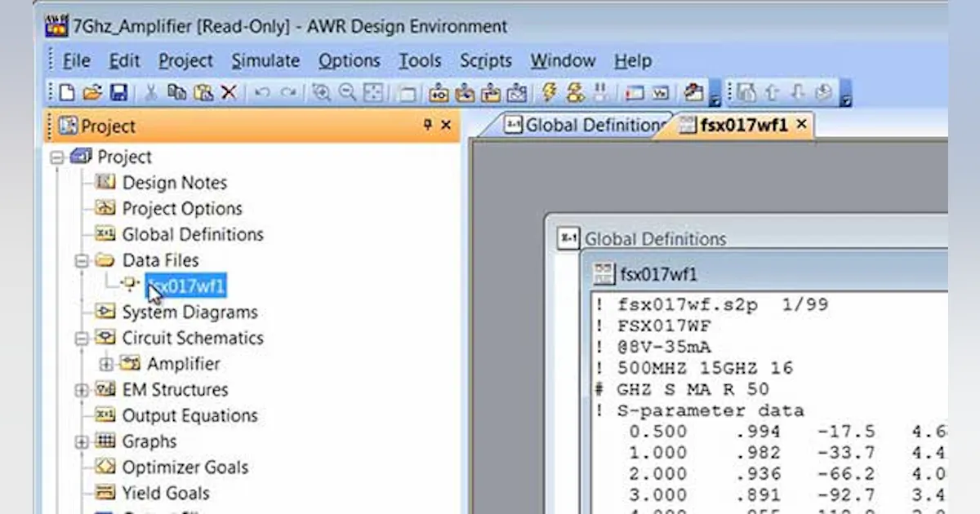Click the Copy toolbar icon
Screen dimensions: 980x514
(x=176, y=93)
